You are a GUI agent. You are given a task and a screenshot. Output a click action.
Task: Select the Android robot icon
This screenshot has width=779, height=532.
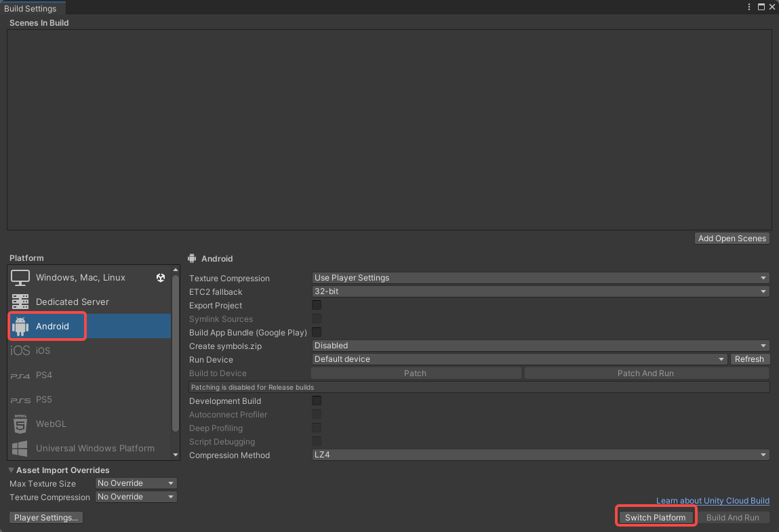20,327
